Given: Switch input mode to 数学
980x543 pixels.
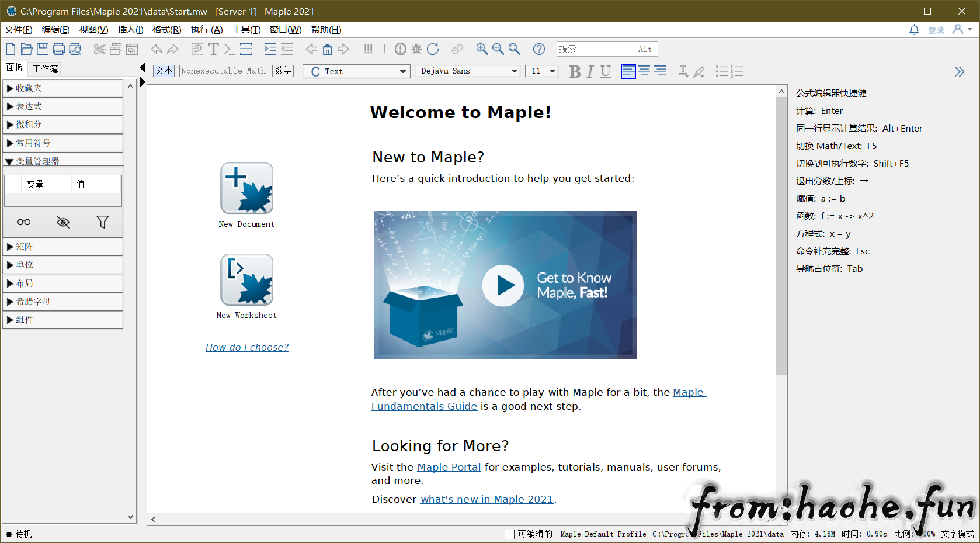Looking at the screenshot, I should pos(283,71).
